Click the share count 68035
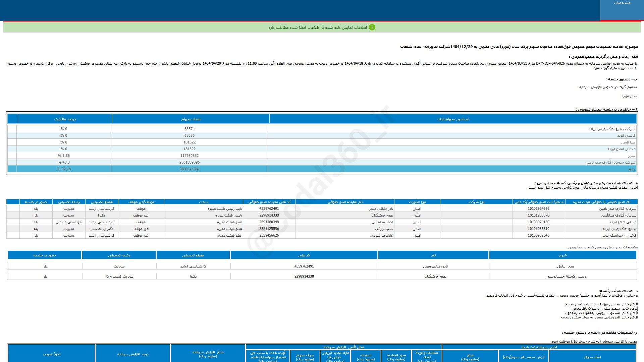 pos(190,135)
